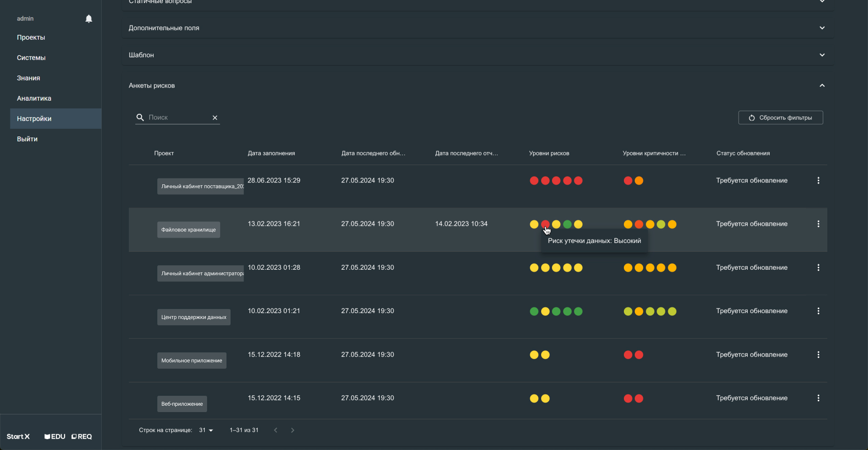Open three-dot menu for Мобильное приложение row
Viewport: 868px width, 450px height.
pyautogui.click(x=818, y=355)
